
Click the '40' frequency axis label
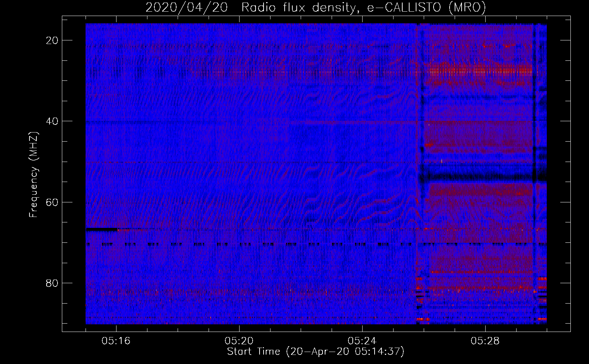coord(52,121)
